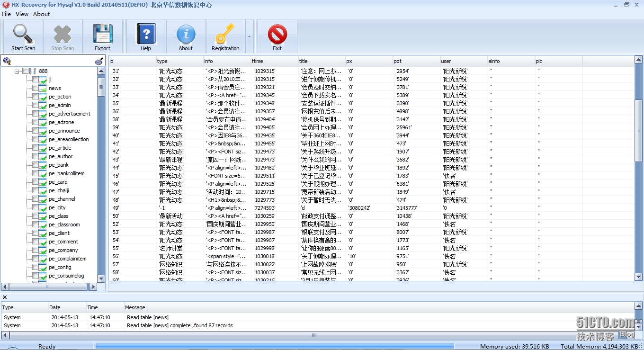The image size is (644, 350).
Task: Select the pe_consumelog tree item
Action: [66, 276]
